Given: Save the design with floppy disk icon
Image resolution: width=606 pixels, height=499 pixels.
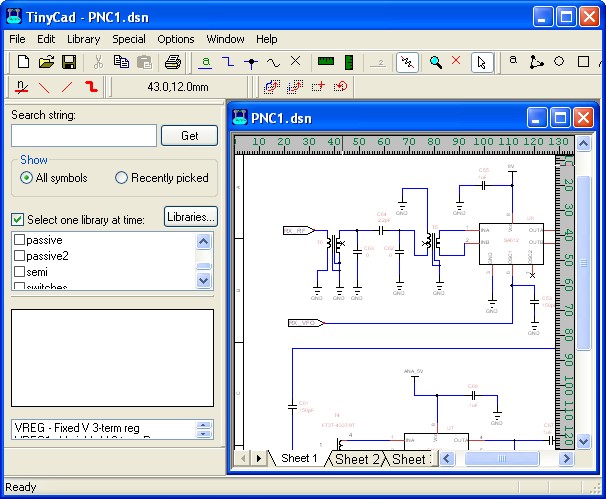Looking at the screenshot, I should (69, 62).
